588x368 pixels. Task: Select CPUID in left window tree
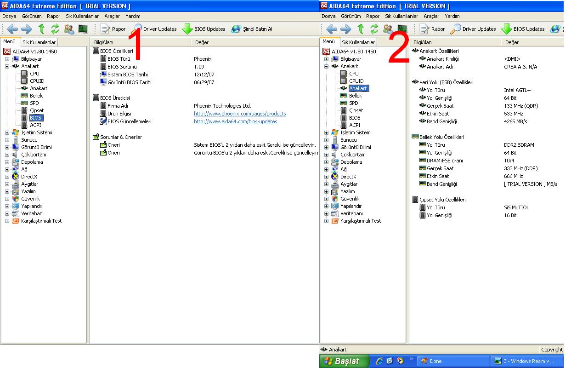37,81
